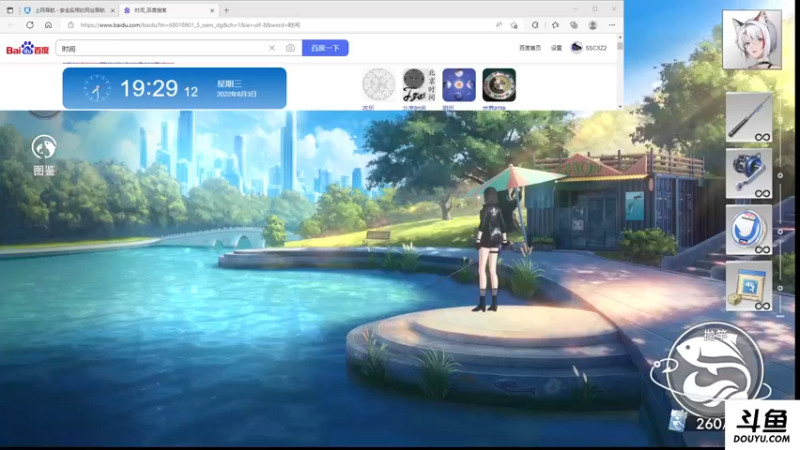This screenshot has width=800, height=450.
Task: Open the 百度首页 link
Action: 530,48
